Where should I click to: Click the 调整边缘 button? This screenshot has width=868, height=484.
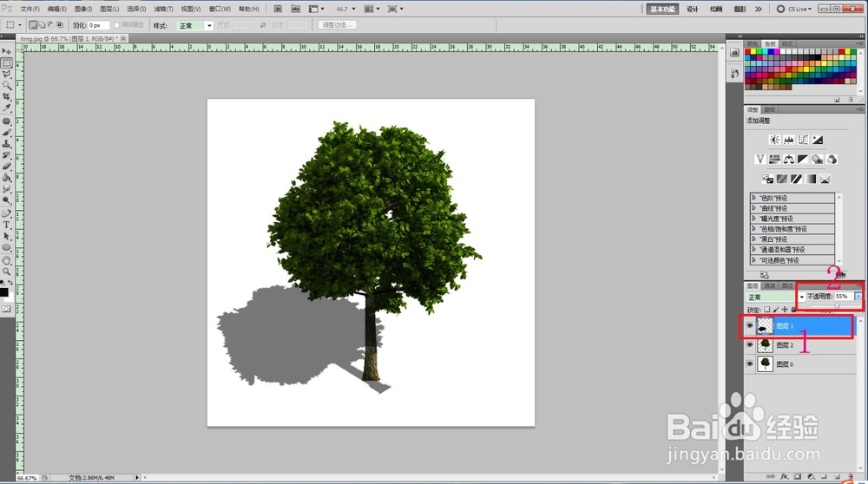pyautogui.click(x=337, y=25)
